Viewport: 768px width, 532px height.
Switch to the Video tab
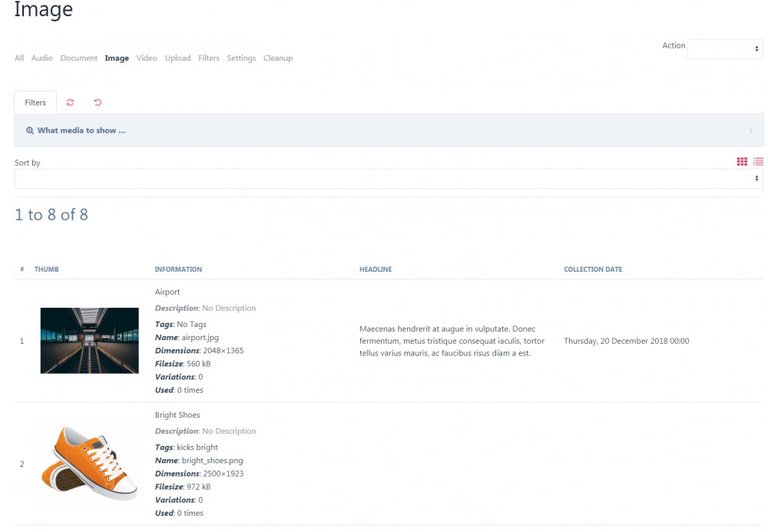[147, 58]
